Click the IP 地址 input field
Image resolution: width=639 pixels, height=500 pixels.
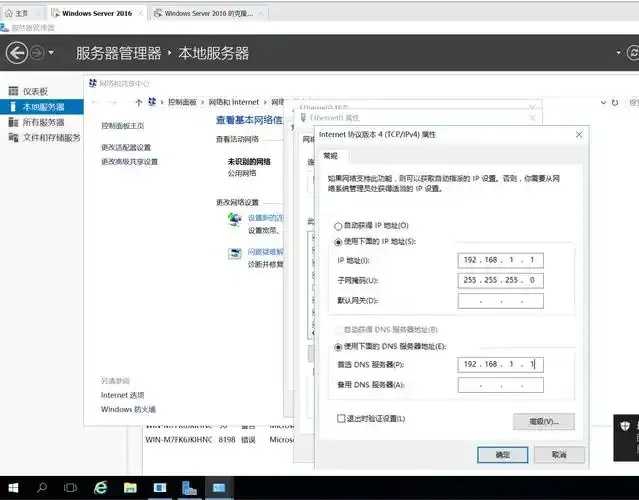click(500, 260)
